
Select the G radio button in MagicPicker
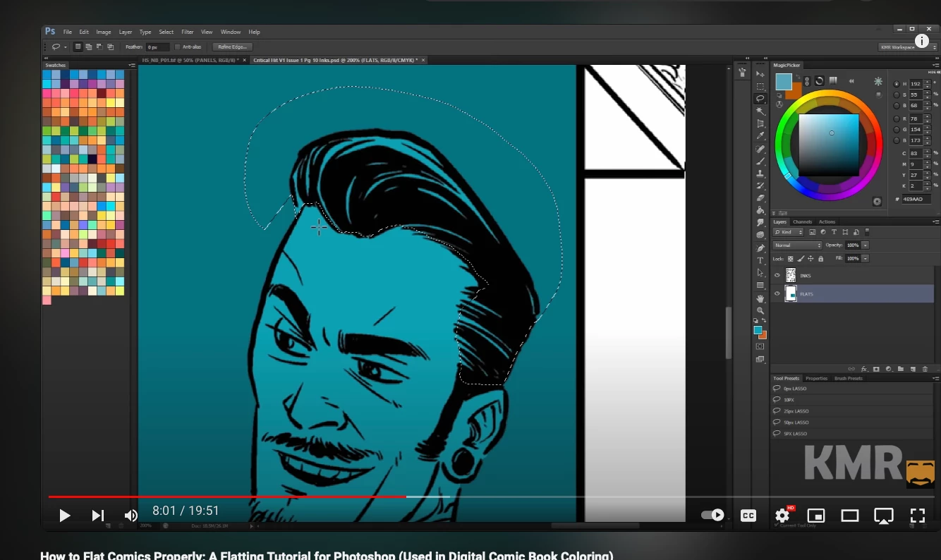tap(896, 129)
